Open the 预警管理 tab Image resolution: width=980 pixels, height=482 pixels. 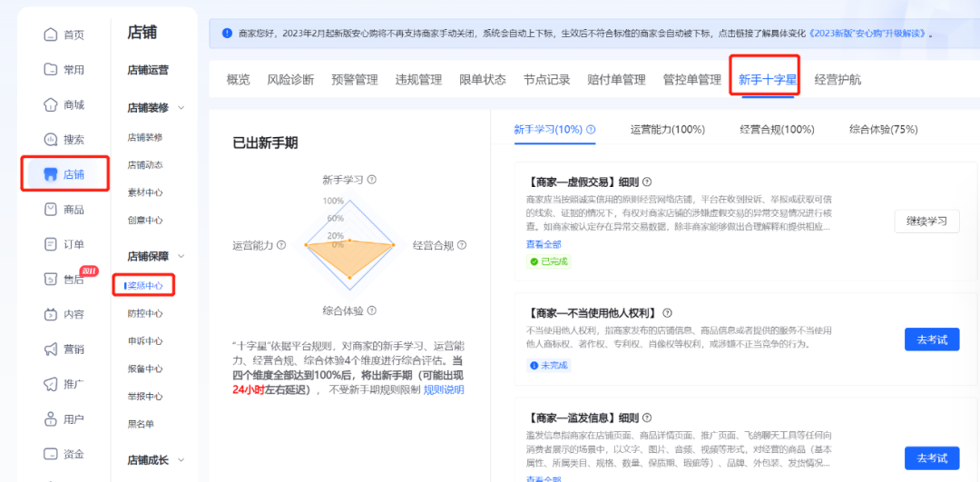[x=355, y=79]
